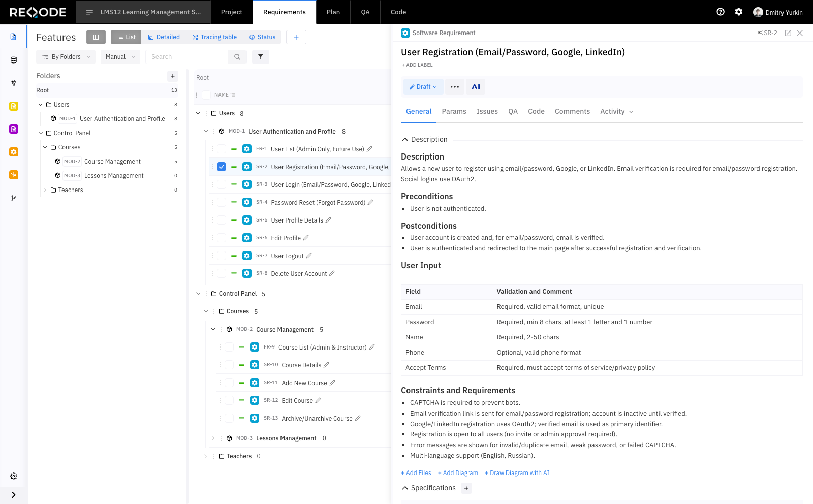Click the AI assistant button

(476, 87)
